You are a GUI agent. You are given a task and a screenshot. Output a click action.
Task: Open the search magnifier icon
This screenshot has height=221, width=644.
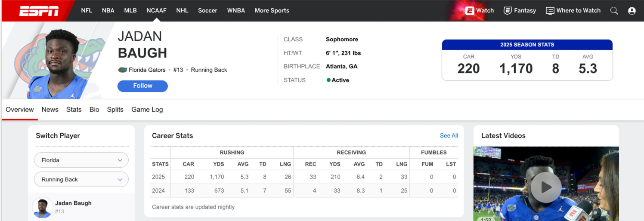pyautogui.click(x=614, y=11)
